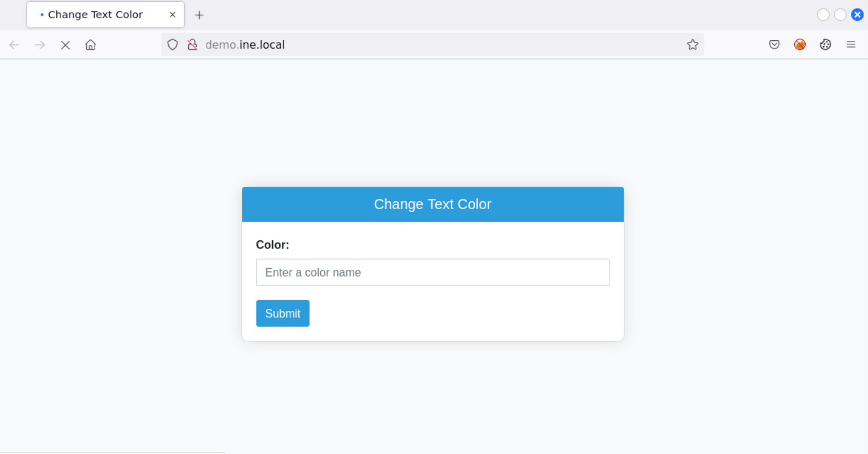
Task: Bookmark this page with the star
Action: [x=693, y=45]
